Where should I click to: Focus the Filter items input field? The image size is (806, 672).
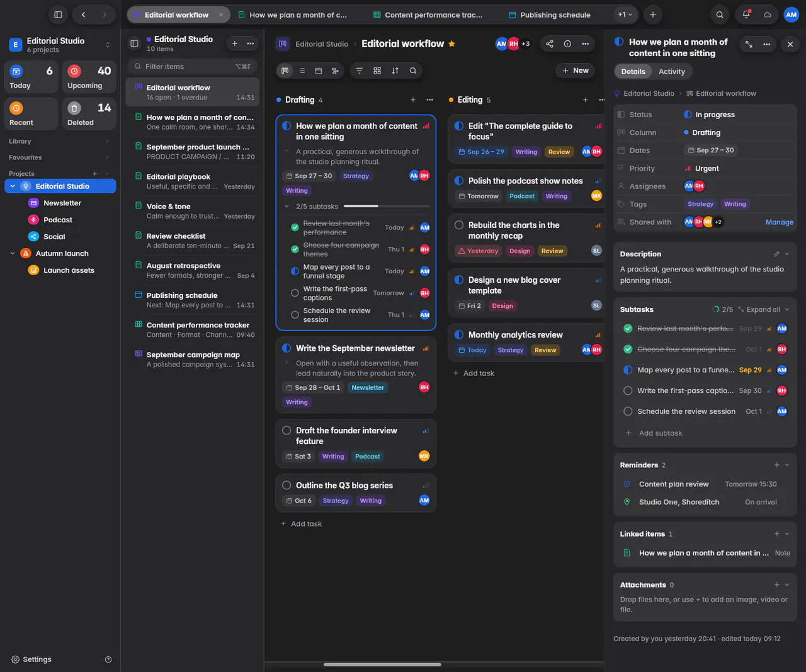(x=192, y=66)
